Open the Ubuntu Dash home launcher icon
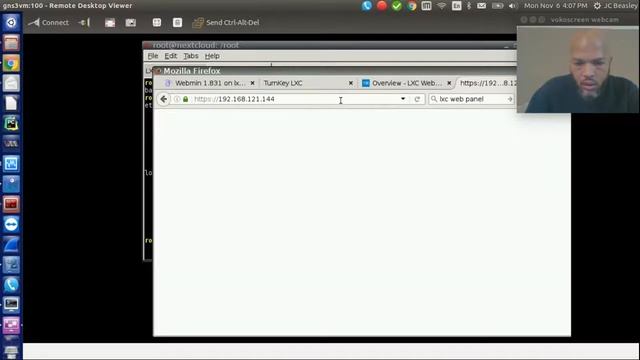 click(x=11, y=22)
